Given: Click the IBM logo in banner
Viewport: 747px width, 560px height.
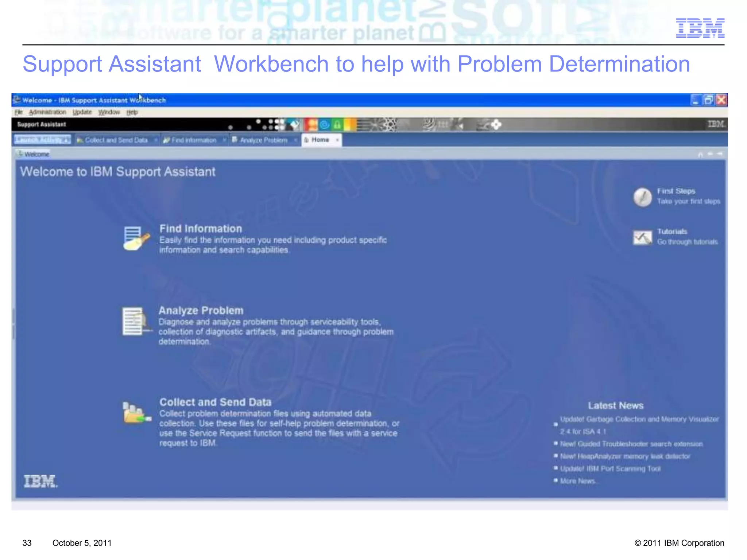Looking at the screenshot, I should point(716,124).
